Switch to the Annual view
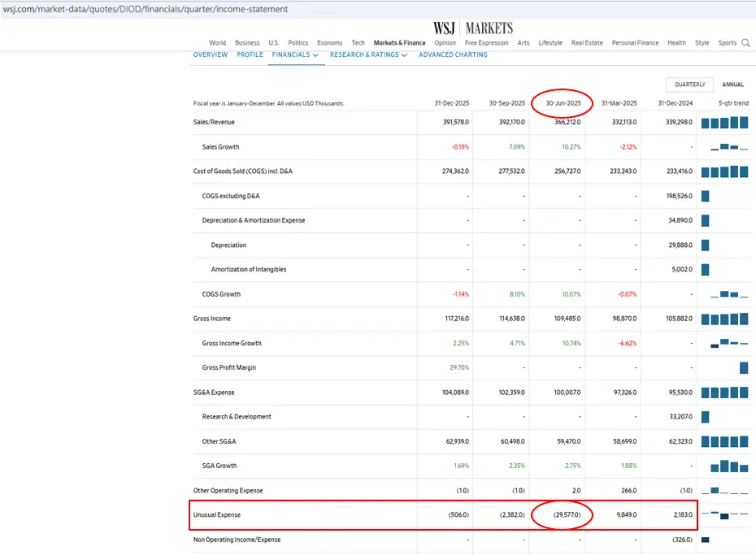 (732, 85)
